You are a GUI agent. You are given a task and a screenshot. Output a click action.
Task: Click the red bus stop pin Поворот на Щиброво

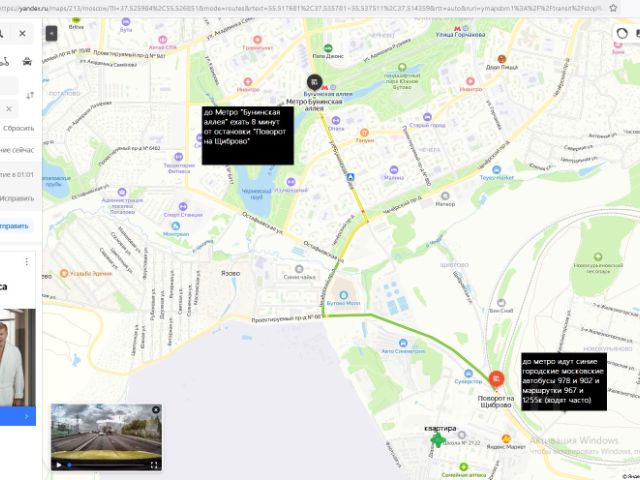coord(496,380)
